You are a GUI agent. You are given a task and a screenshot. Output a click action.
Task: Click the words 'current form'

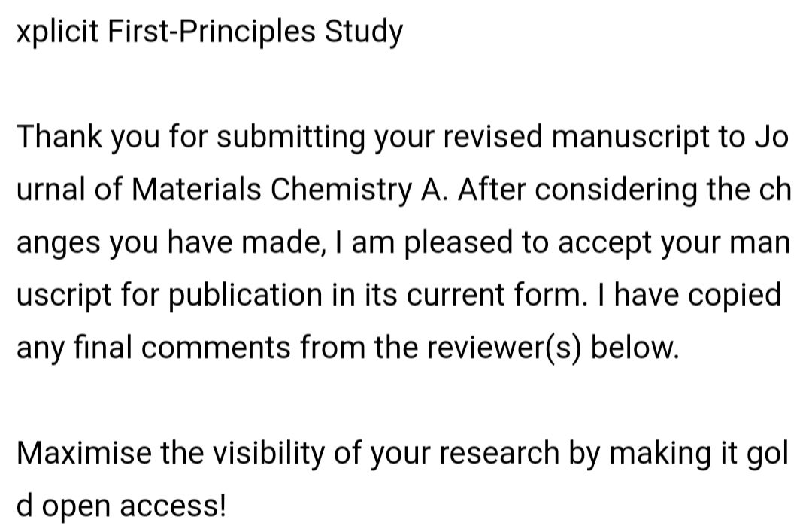497,296
